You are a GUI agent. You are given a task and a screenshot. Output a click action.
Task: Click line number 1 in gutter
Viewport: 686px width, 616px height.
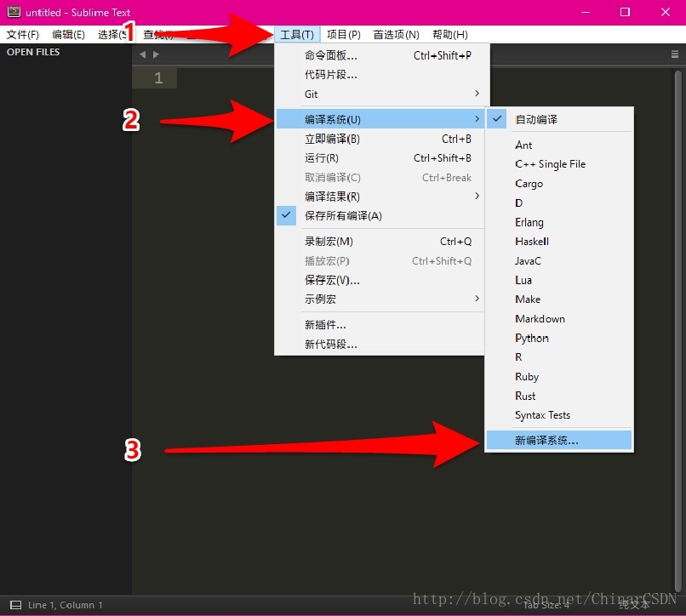(158, 78)
